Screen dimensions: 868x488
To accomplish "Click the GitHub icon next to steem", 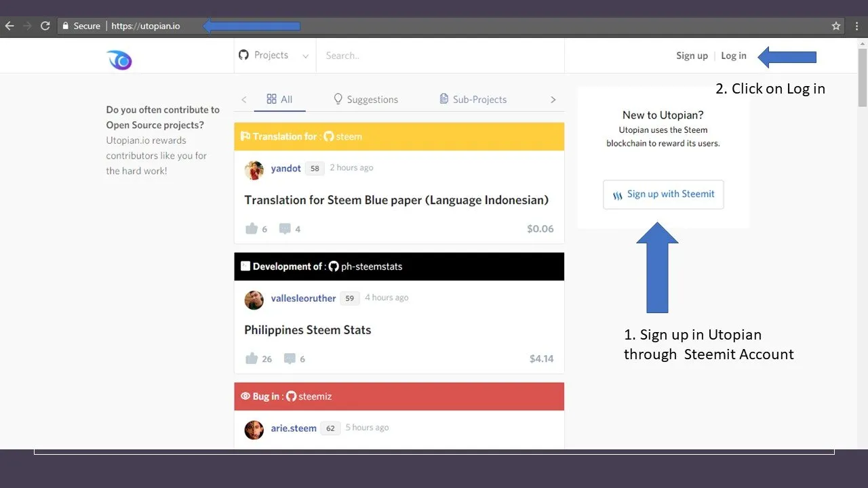I will pos(328,136).
